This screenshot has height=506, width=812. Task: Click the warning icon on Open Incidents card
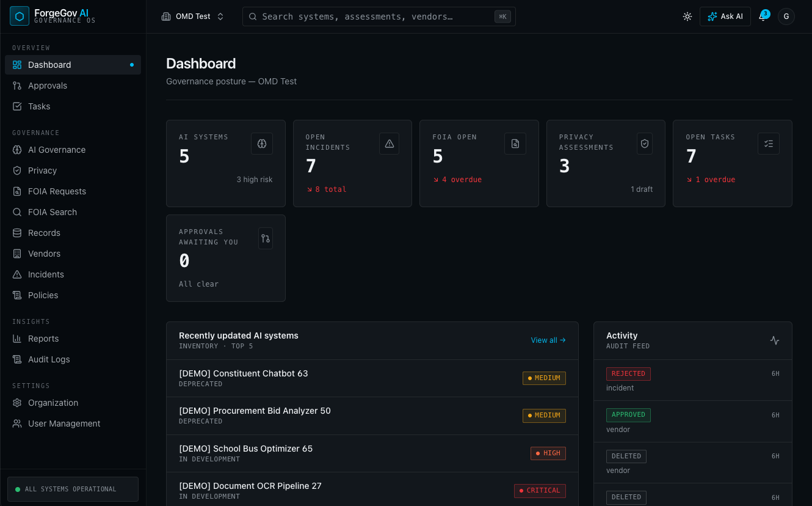point(389,144)
